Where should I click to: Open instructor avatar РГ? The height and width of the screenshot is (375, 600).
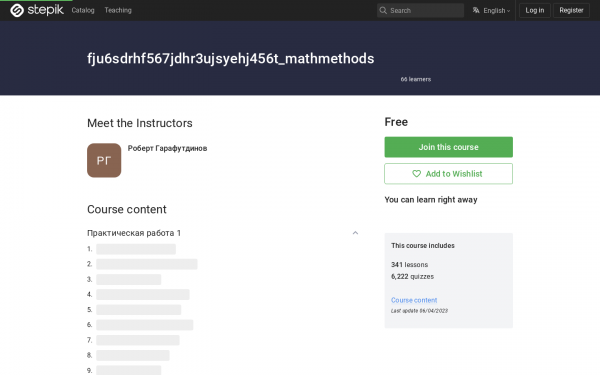pos(104,160)
